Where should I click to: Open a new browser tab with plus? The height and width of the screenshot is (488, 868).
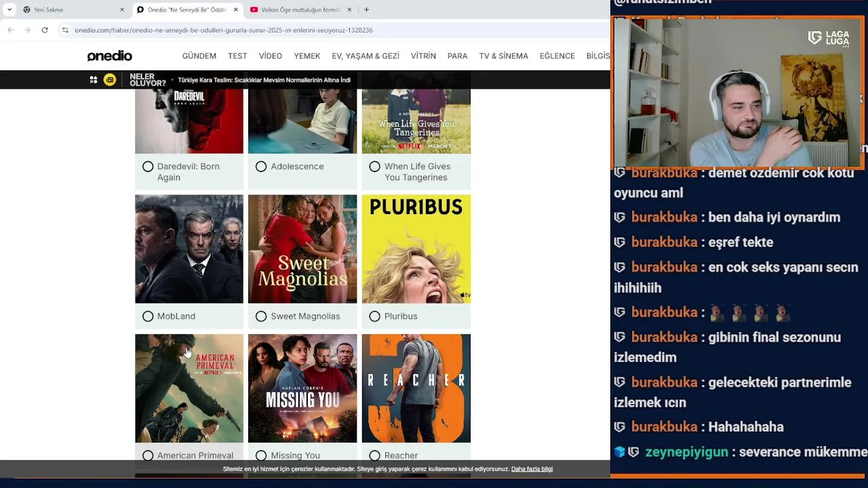[x=366, y=9]
